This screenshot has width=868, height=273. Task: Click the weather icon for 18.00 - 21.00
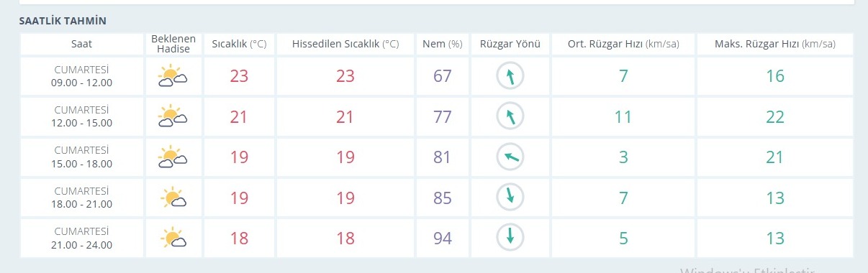pos(174,197)
